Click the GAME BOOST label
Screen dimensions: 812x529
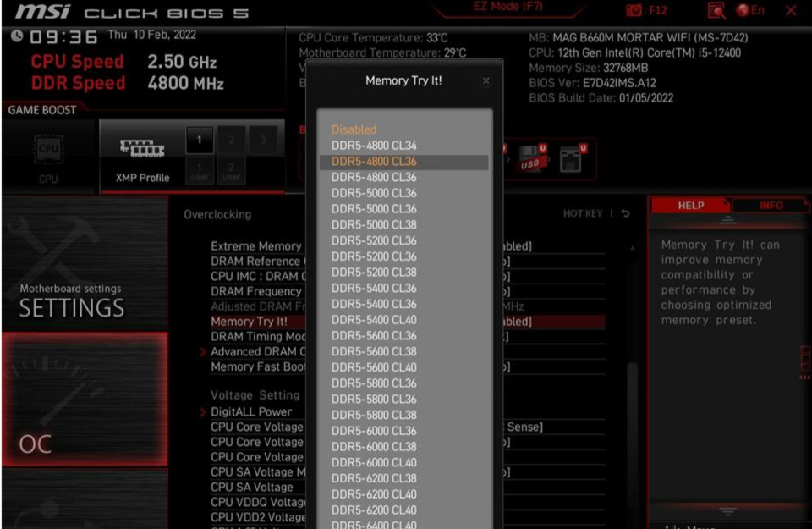(42, 110)
